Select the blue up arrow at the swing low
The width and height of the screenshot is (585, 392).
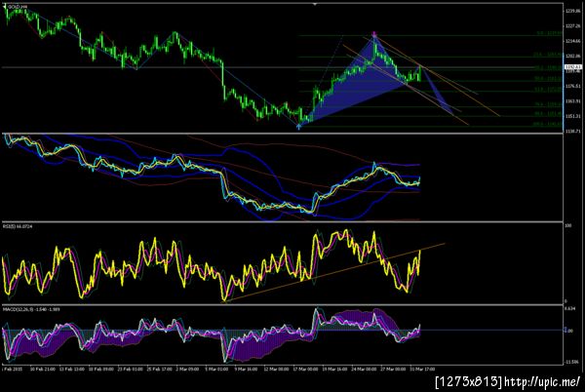[x=298, y=127]
